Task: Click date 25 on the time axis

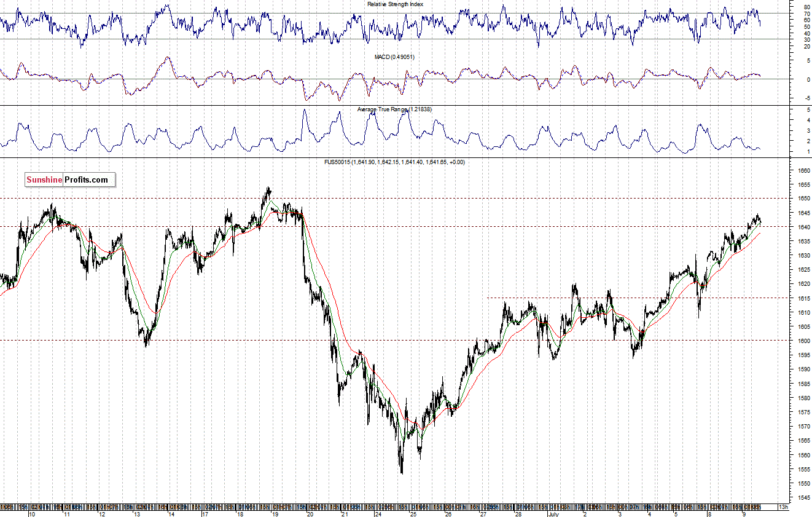Action: coord(414,513)
